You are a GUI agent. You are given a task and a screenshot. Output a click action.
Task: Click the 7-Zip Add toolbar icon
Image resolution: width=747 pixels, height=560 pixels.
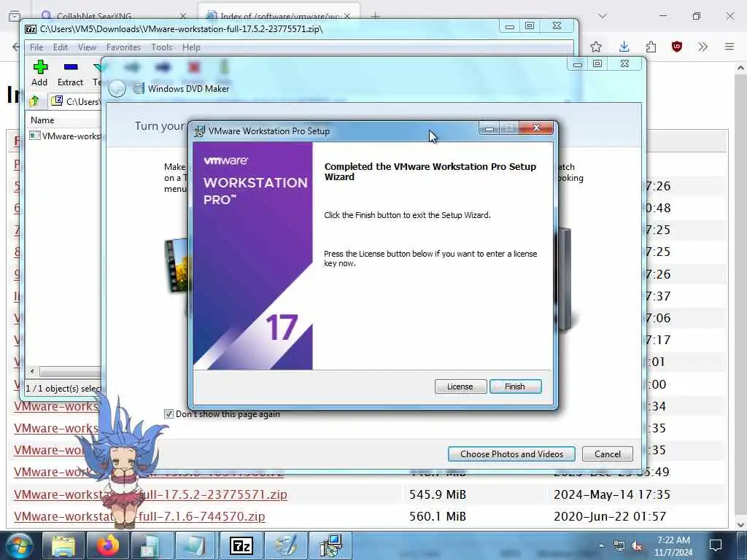pyautogui.click(x=39, y=73)
